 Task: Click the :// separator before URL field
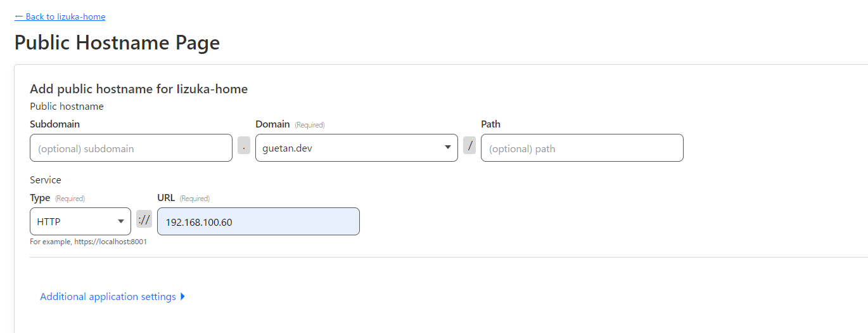(x=144, y=219)
